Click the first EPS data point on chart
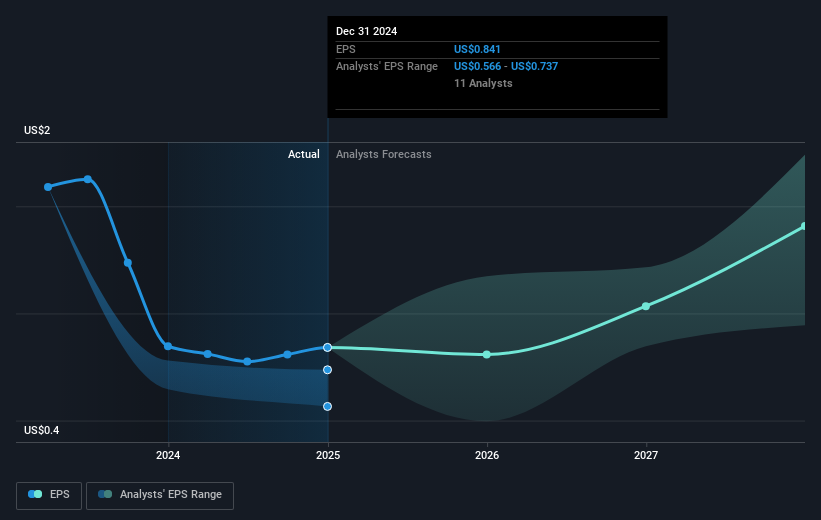 [x=48, y=187]
